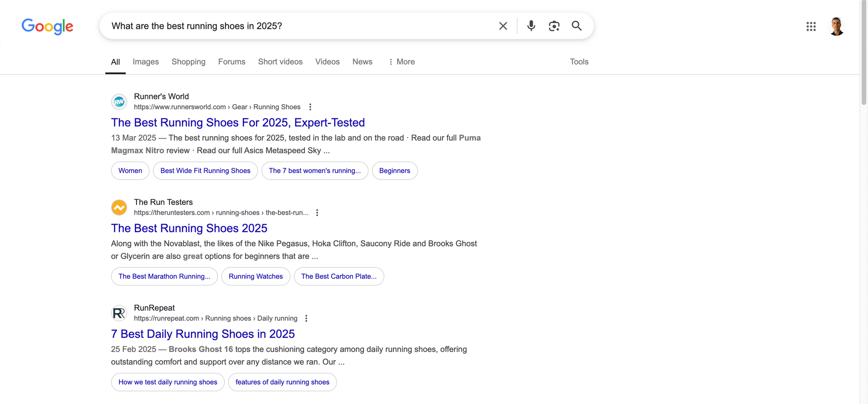Switch to the Shopping tab
The height and width of the screenshot is (404, 868).
(x=189, y=62)
